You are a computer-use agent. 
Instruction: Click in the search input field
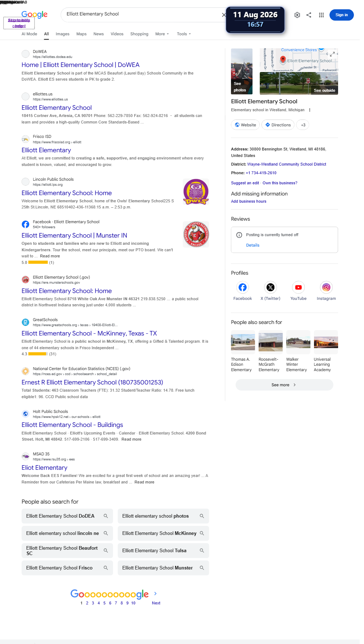[142, 14]
